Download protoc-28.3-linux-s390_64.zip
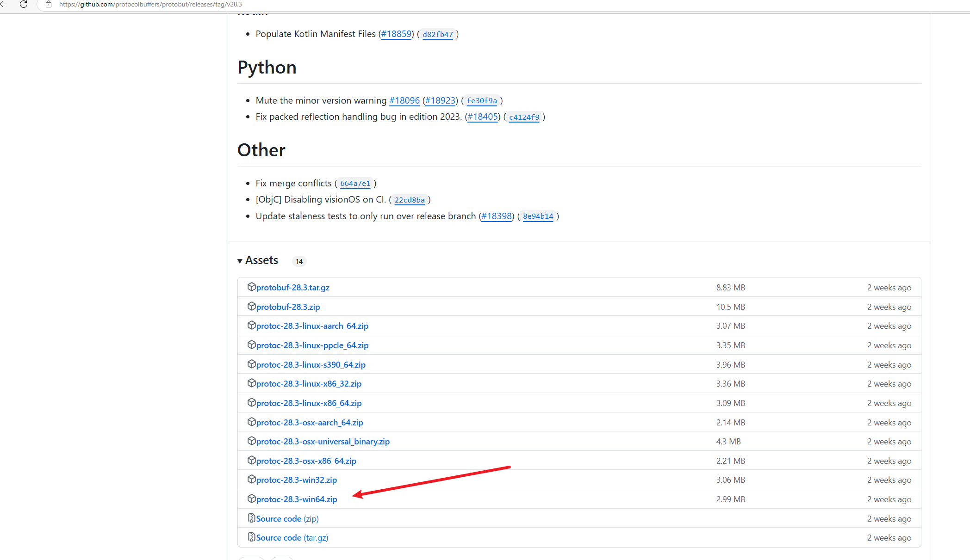The height and width of the screenshot is (560, 970). click(x=311, y=365)
